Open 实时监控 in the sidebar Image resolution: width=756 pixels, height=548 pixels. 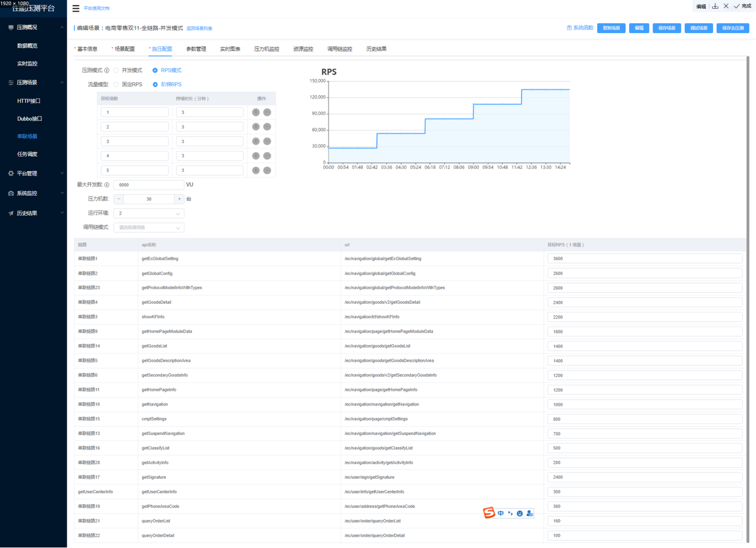tap(27, 63)
